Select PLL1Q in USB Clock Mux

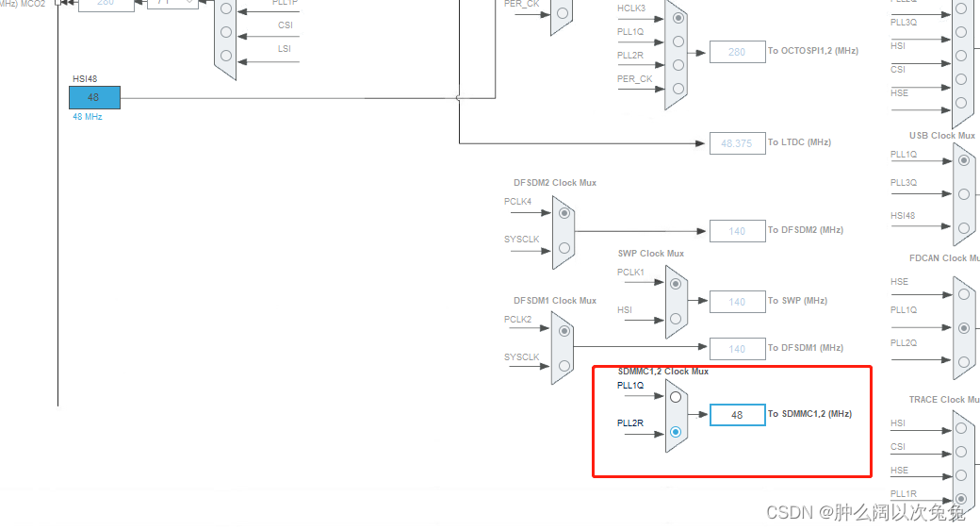click(x=964, y=160)
